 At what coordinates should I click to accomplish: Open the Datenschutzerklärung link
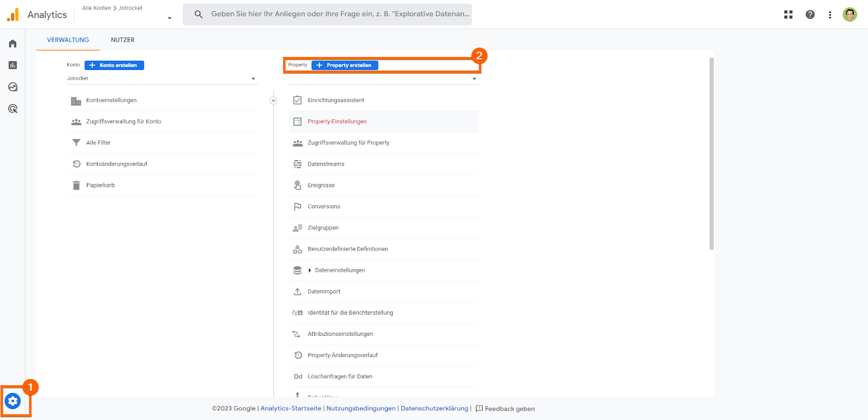click(434, 409)
